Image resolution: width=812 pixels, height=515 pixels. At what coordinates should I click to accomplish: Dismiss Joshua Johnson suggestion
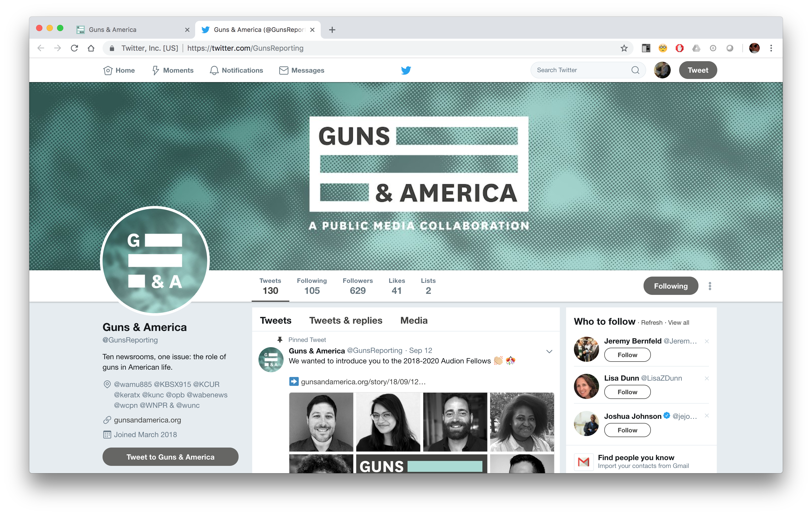[x=707, y=416]
